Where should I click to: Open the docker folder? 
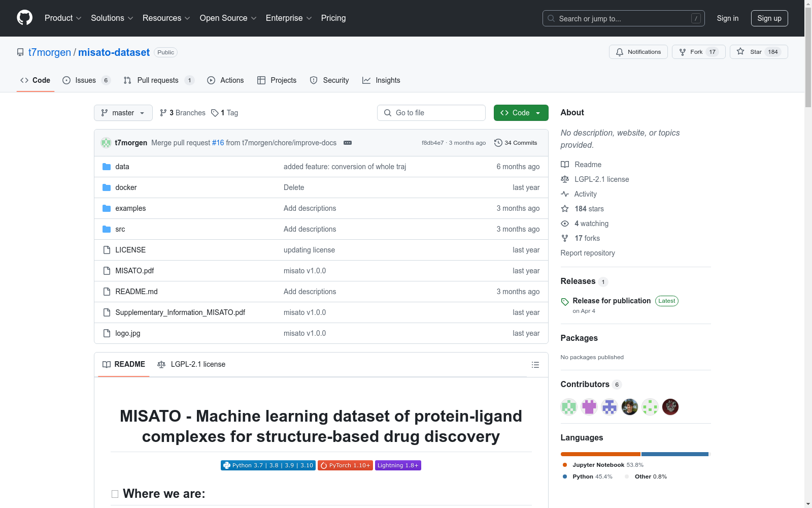point(126,187)
